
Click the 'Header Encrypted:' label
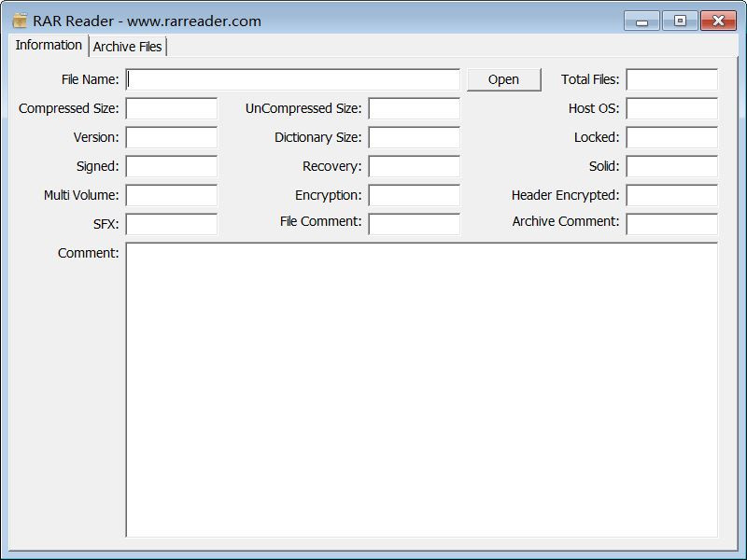(566, 195)
